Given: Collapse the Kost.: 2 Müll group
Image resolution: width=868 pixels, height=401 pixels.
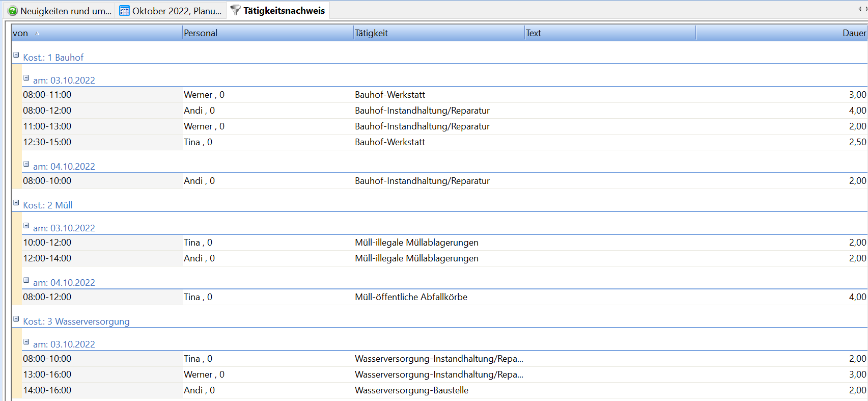Looking at the screenshot, I should pos(16,203).
